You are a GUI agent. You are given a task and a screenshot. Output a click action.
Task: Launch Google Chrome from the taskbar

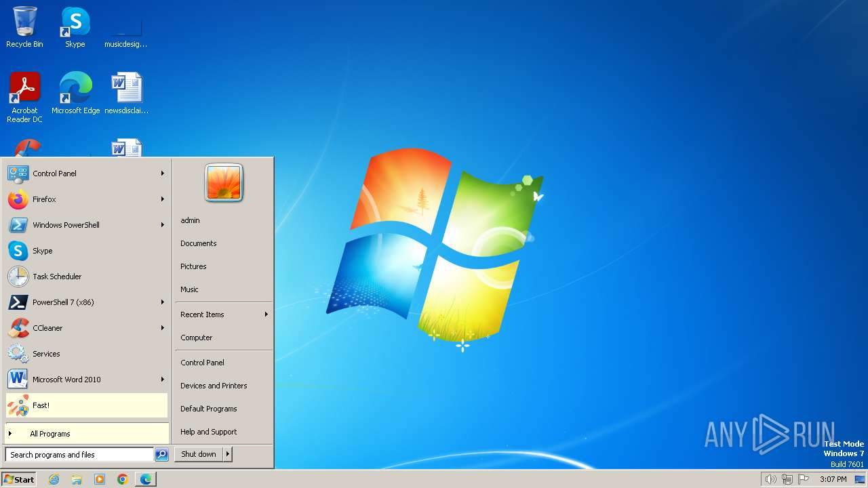pos(123,479)
